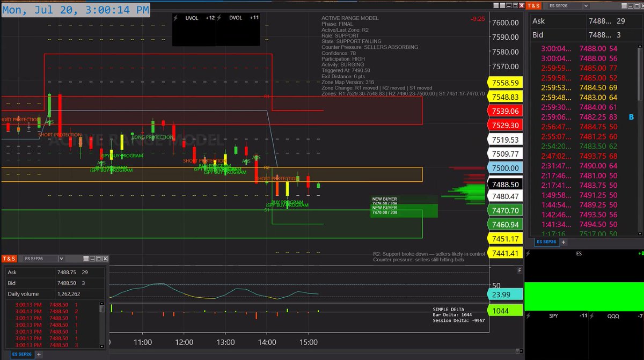Click scroll-down arrow in right T&S list

coord(639,233)
